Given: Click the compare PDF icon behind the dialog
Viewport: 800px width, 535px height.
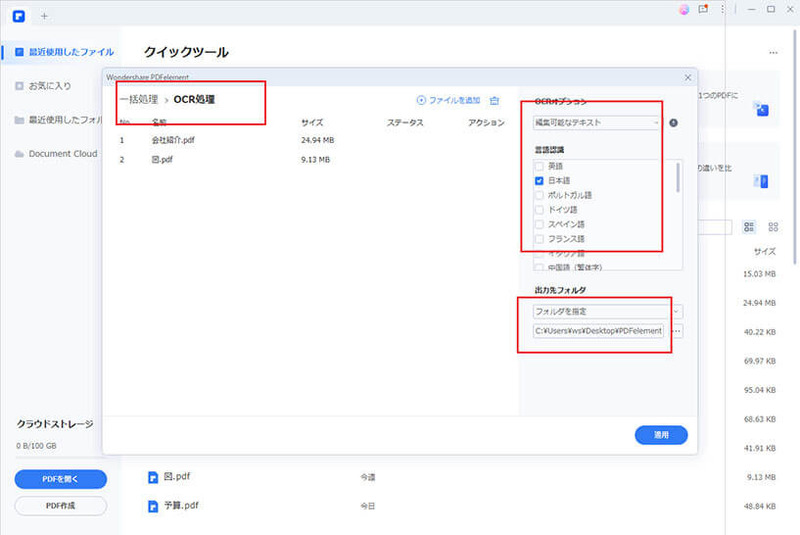Looking at the screenshot, I should pos(762,181).
